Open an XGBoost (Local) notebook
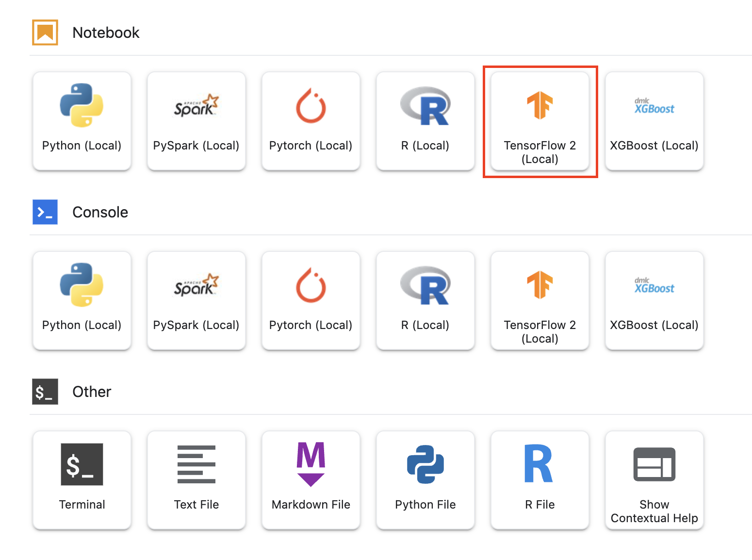752x560 pixels. 654,121
